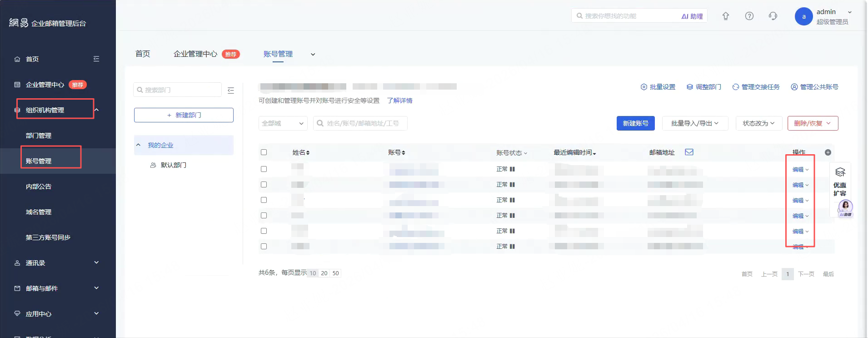Open the 批量导入/导出 dropdown
The height and width of the screenshot is (338, 868).
[x=695, y=123]
